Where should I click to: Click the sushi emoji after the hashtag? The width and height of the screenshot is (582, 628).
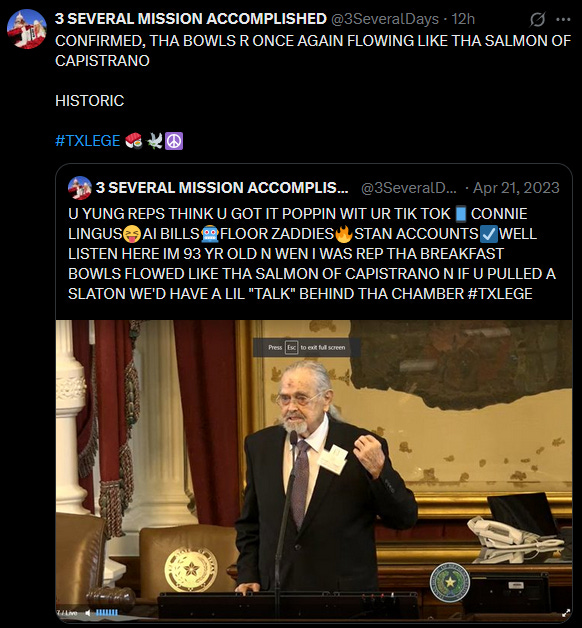click(134, 141)
